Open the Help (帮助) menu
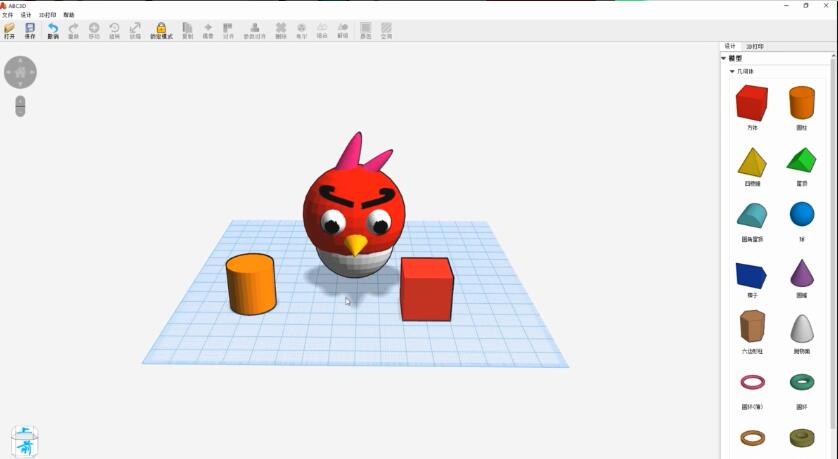 [69, 15]
